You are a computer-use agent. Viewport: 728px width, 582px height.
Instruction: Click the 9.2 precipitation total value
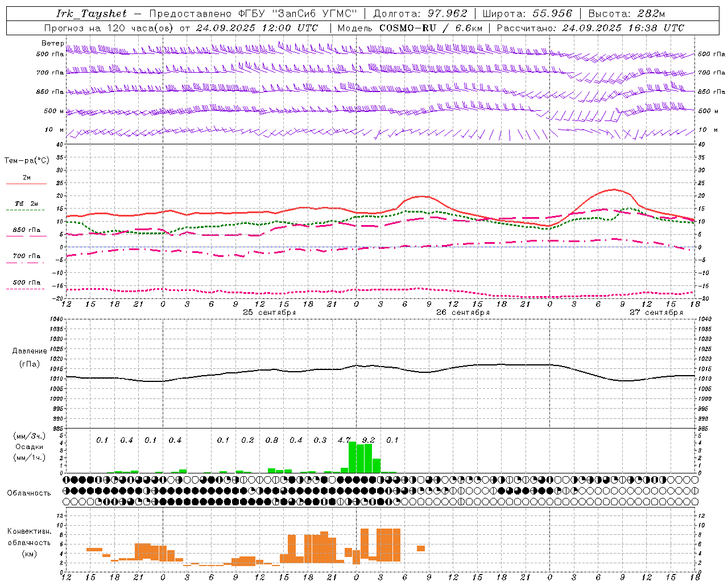tap(369, 440)
